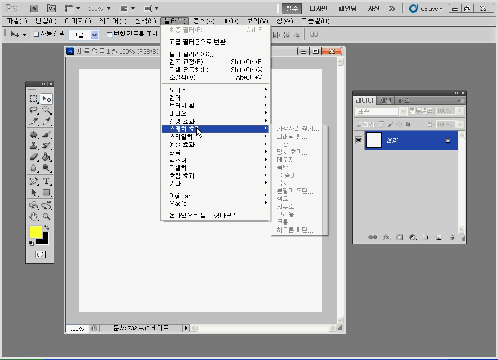Select the Path Selection tool

[34, 192]
